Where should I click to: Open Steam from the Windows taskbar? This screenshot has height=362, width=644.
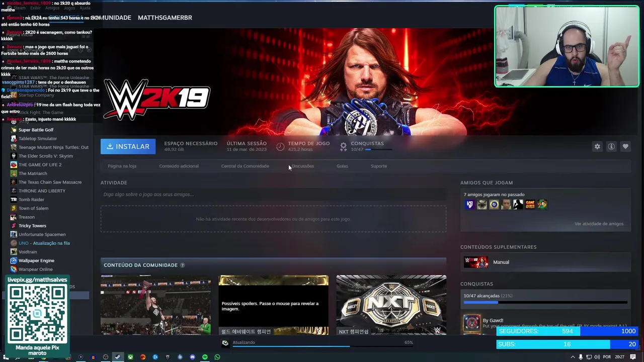(118, 357)
